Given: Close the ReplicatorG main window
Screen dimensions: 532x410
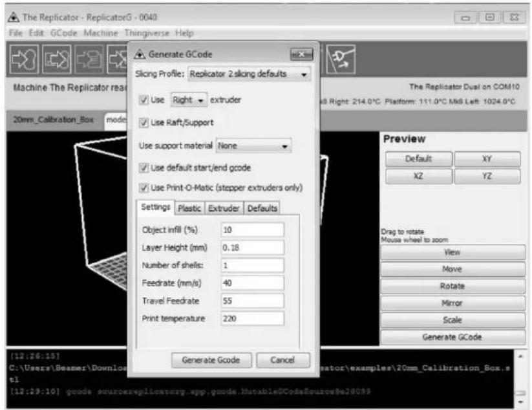Looking at the screenshot, I should [515, 17].
